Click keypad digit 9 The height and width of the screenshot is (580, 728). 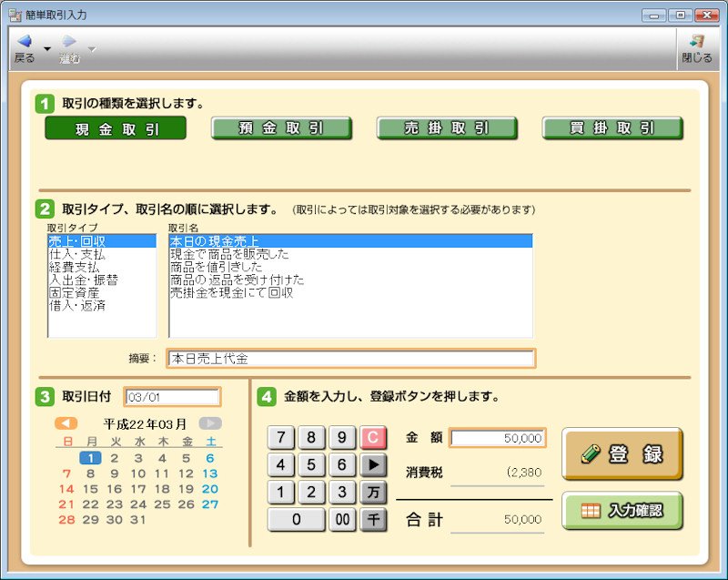[342, 437]
